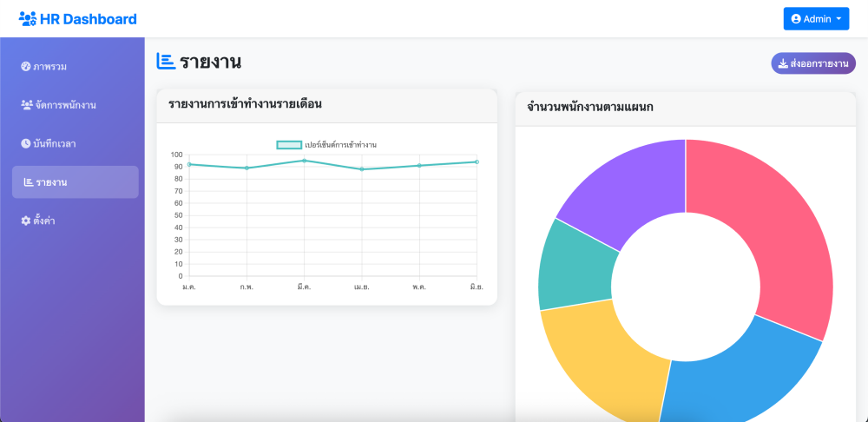Select รายงาน in the sidebar
This screenshot has width=868, height=422.
click(76, 182)
